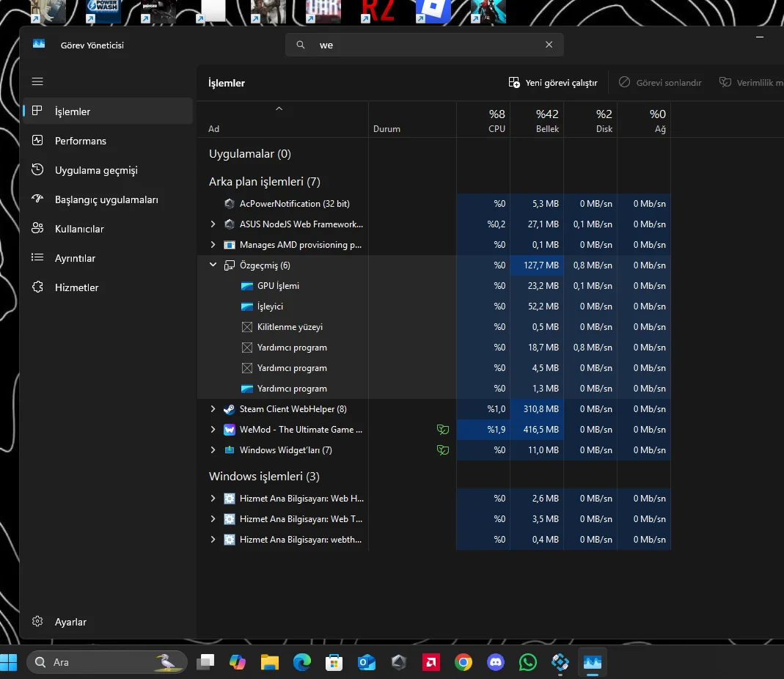Go to Başlangıç uygulamaları page
Screen dimensions: 784x679
(x=108, y=199)
